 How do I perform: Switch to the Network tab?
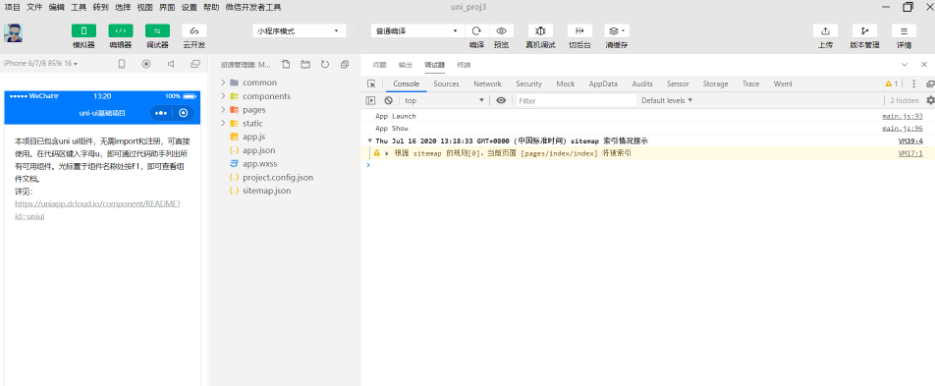[487, 84]
